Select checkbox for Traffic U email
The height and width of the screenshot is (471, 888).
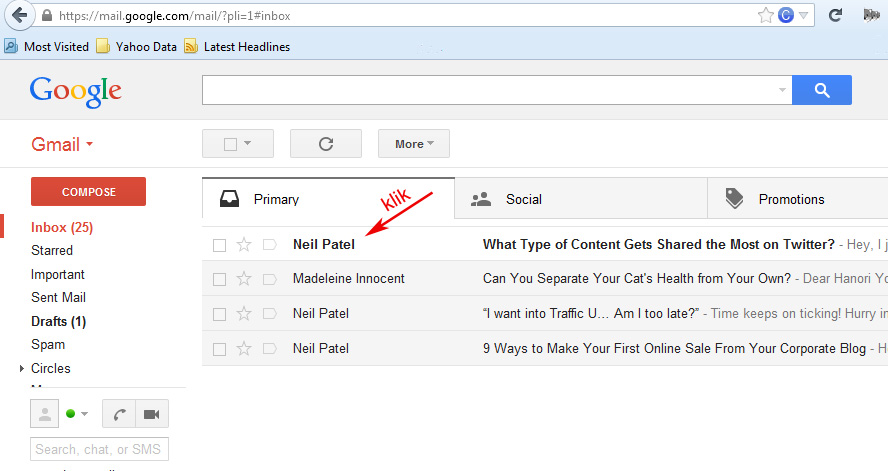point(219,314)
